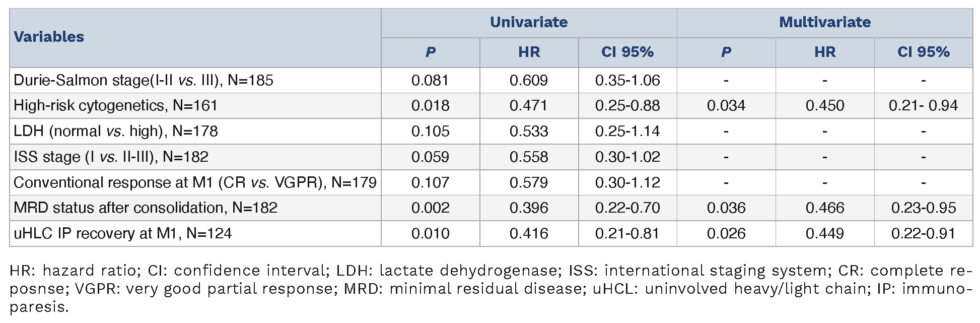Click the Variables column header
Viewport: 980px width, 323px height.
(x=49, y=37)
